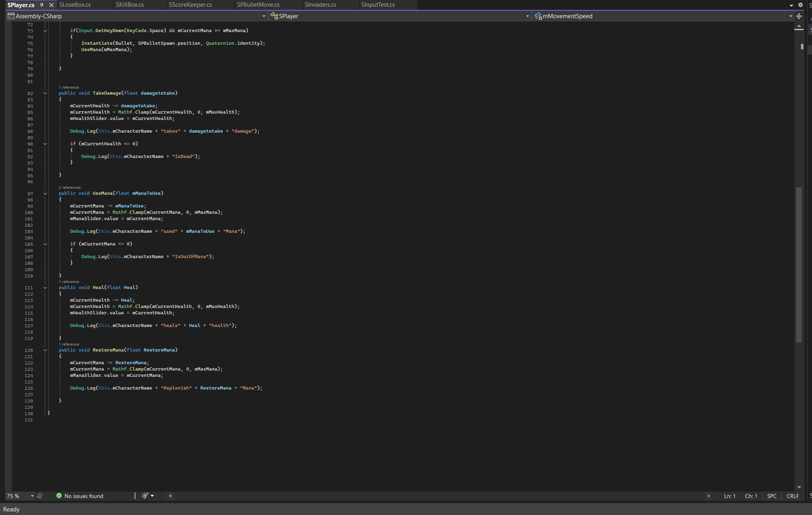This screenshot has width=812, height=515.
Task: Click the 1 reference link above Heal
Action: 69,282
